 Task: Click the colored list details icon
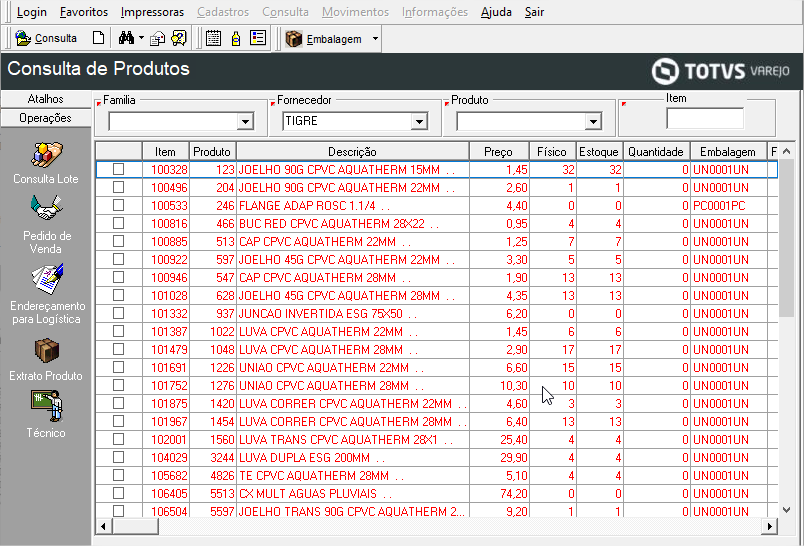click(258, 38)
